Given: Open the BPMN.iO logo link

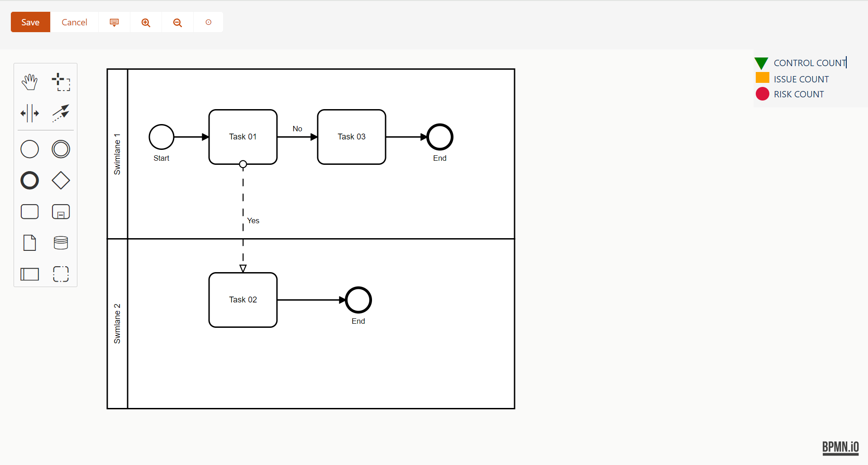Looking at the screenshot, I should point(840,448).
